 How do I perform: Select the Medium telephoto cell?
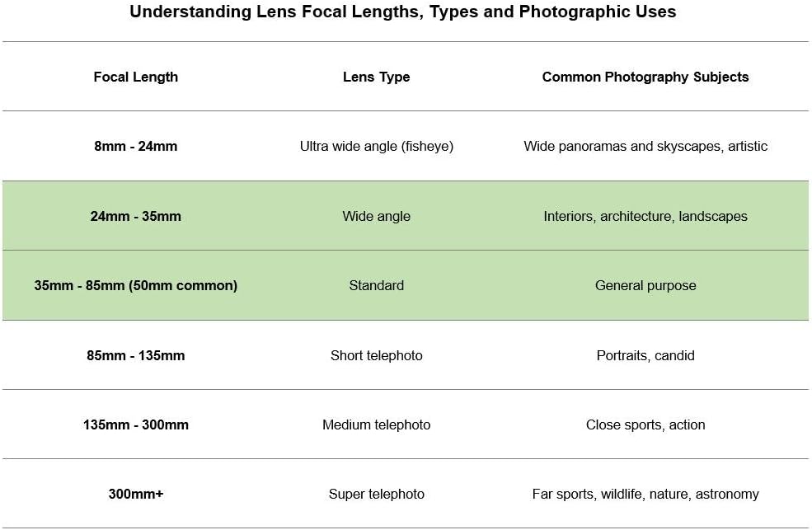[x=376, y=425]
